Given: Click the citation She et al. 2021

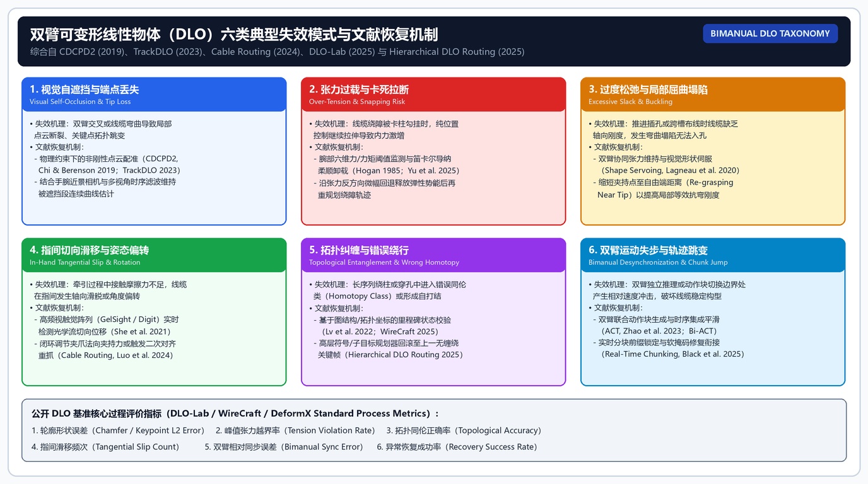Looking at the screenshot, I should point(142,331).
